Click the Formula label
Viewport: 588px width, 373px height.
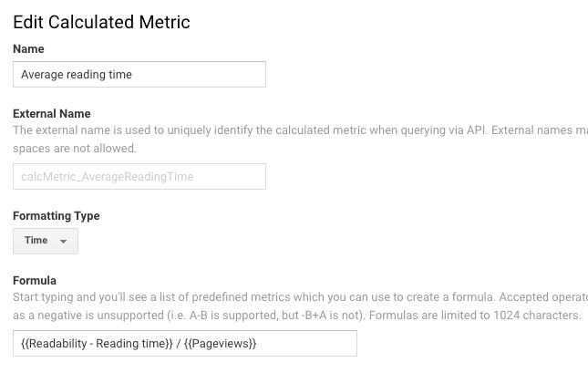(35, 281)
